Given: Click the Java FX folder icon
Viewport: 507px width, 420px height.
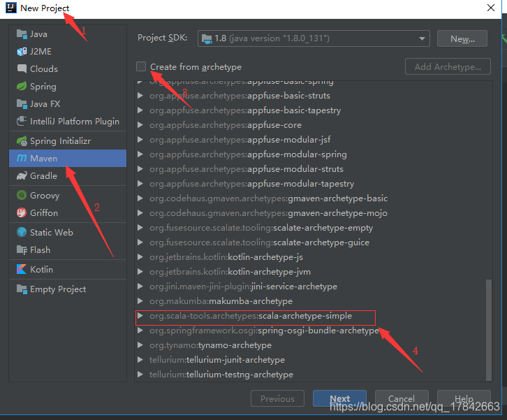Looking at the screenshot, I should 22,104.
